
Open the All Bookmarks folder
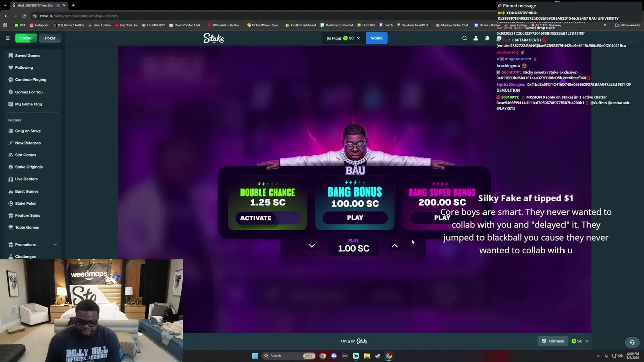[627, 25]
